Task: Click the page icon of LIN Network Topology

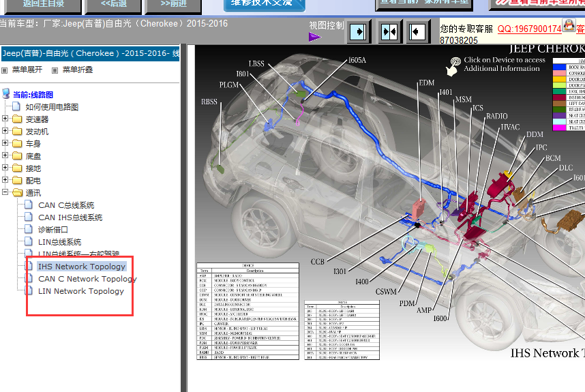Action: [29, 290]
